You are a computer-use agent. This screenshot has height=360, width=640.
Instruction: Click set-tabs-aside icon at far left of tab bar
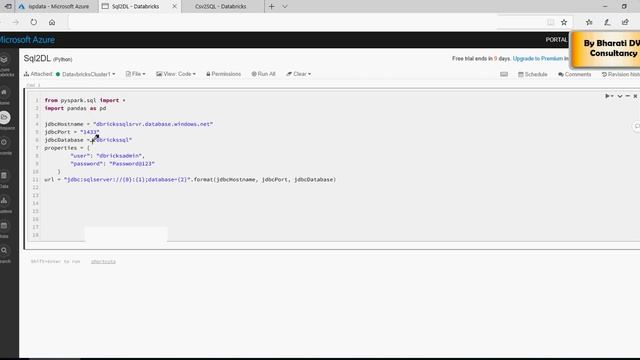(8, 7)
